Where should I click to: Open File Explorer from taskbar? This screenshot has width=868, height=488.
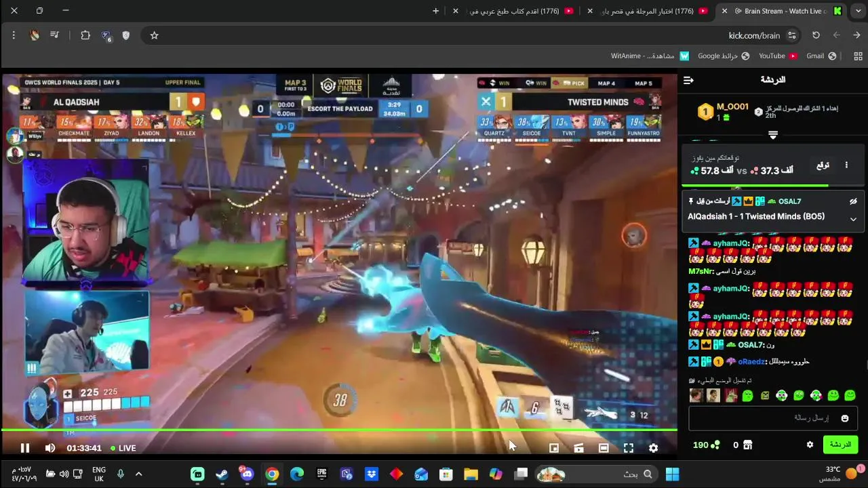click(x=471, y=474)
